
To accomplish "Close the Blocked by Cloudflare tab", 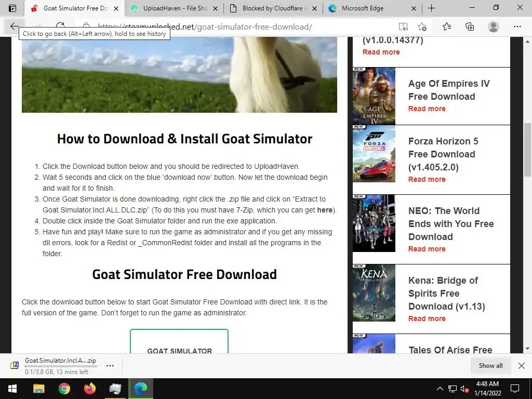I will point(314,8).
